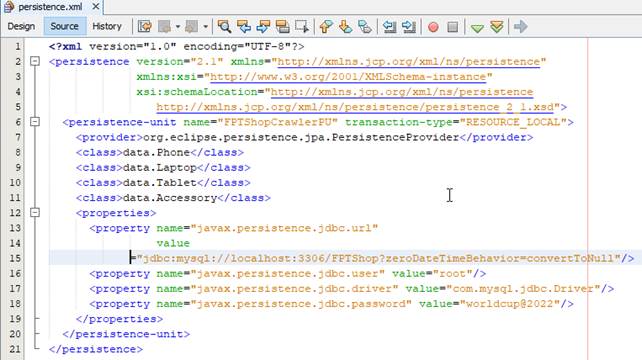Image resolution: width=642 pixels, height=360 pixels.
Task: Click the closing </persistence> tag
Action: [96, 349]
